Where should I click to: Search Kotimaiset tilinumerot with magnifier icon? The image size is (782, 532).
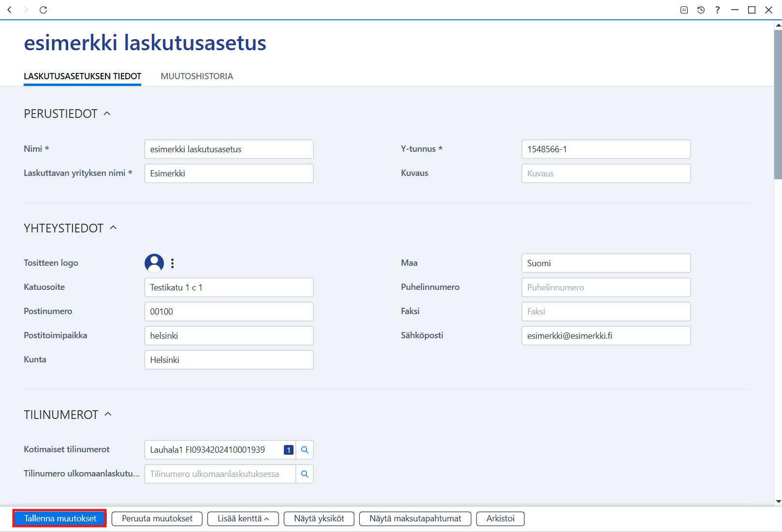click(x=305, y=450)
